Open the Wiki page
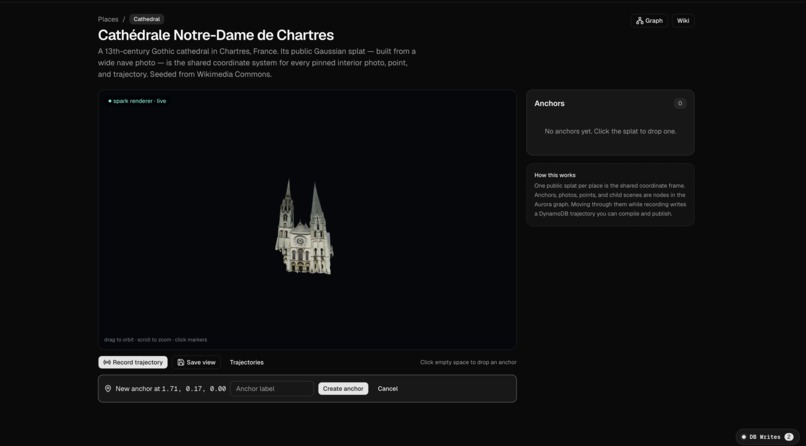Screen dimensions: 806x446 (x=683, y=21)
